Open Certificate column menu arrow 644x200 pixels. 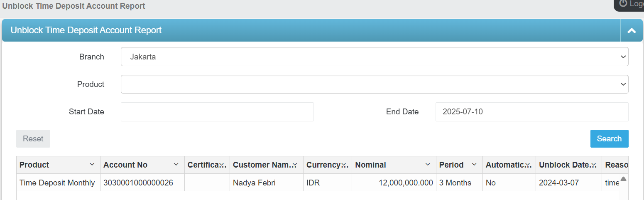[222, 165]
